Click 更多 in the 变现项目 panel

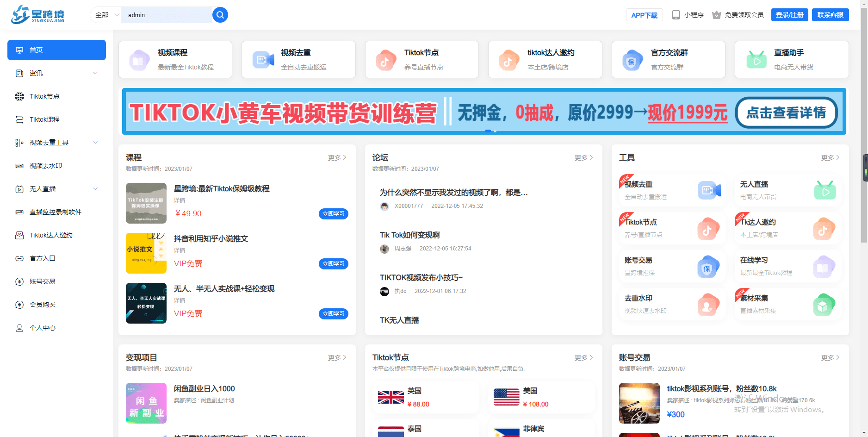337,358
